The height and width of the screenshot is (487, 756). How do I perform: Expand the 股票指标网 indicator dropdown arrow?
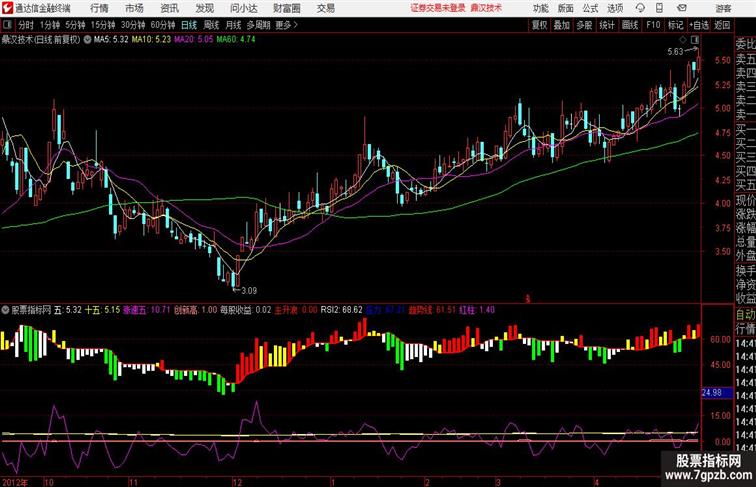click(5, 310)
